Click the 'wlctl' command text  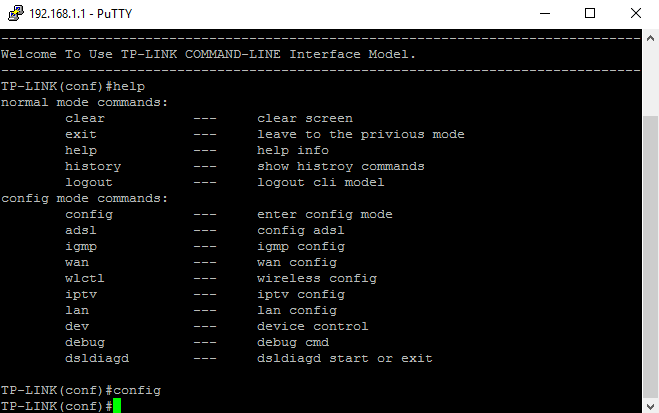(x=84, y=278)
